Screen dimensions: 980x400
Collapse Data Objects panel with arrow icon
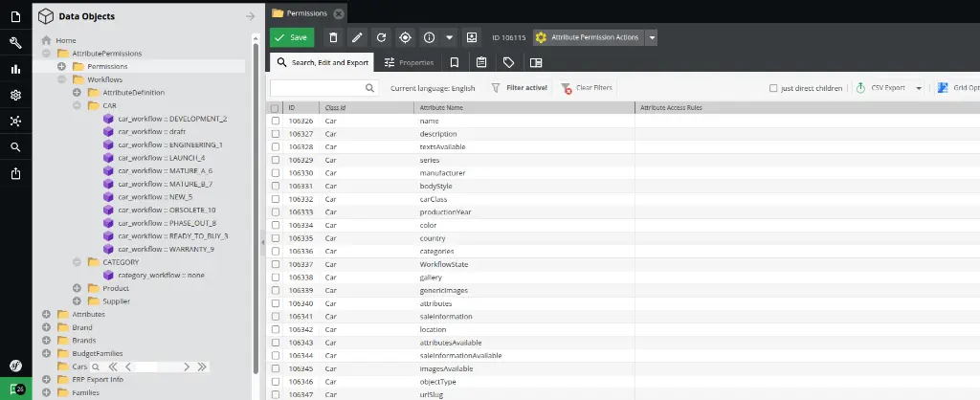pos(250,16)
